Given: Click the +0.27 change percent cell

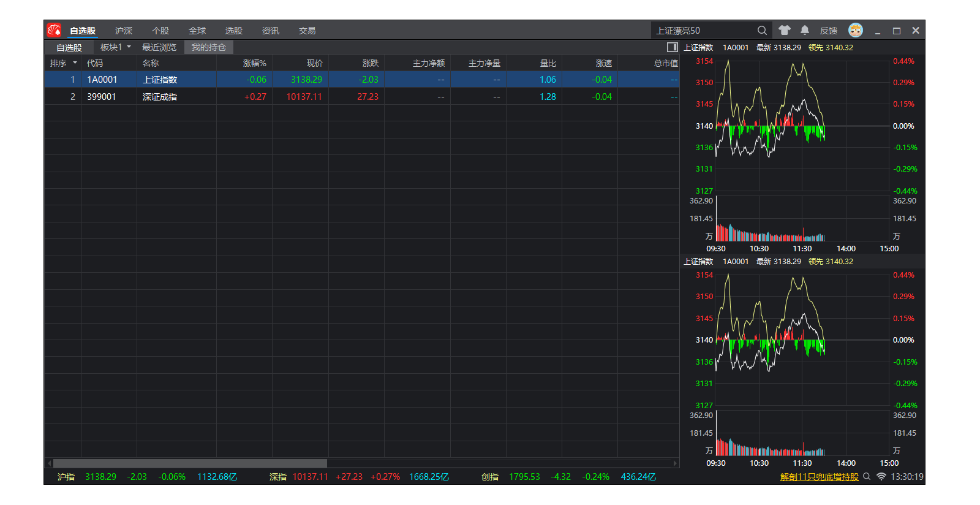Looking at the screenshot, I should point(255,97).
